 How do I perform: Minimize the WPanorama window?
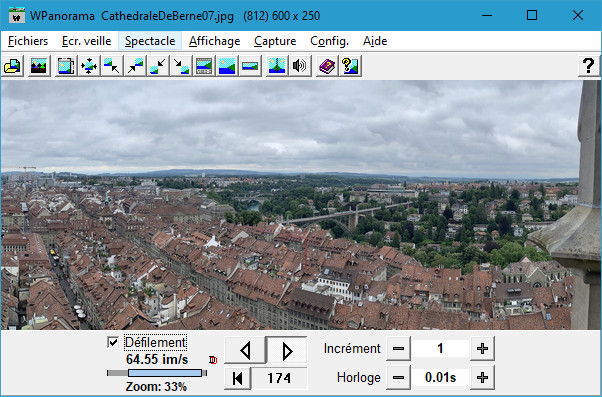487,15
